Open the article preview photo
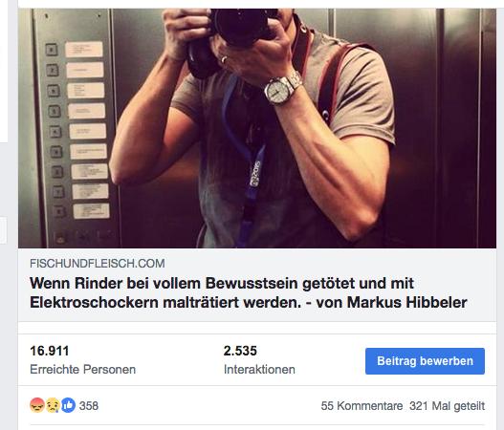 tap(257, 128)
